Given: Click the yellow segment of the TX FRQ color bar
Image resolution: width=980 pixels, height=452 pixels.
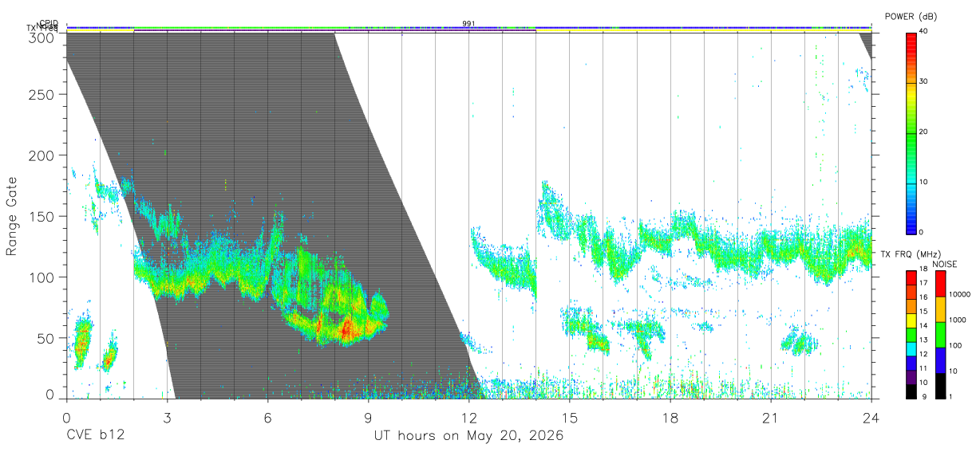Looking at the screenshot, I should point(911,319).
